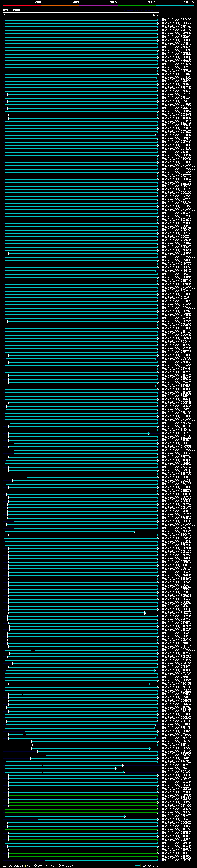Select the UniRef100_Q2VCJ9 label
This screenshot has height=868, width=197.
(x=177, y=101)
